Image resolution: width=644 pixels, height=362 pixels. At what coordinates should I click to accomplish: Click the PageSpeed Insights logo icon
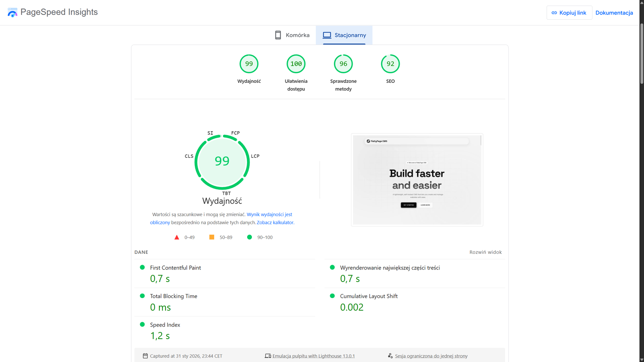[12, 12]
